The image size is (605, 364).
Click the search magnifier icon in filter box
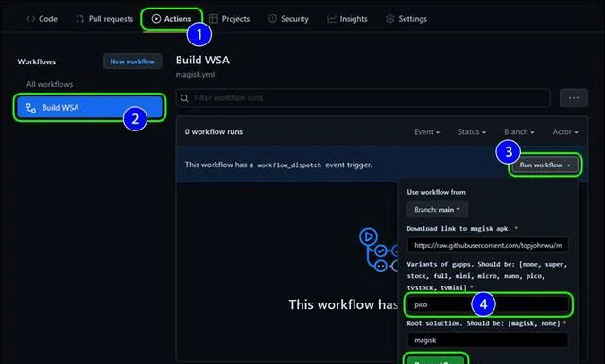click(185, 98)
